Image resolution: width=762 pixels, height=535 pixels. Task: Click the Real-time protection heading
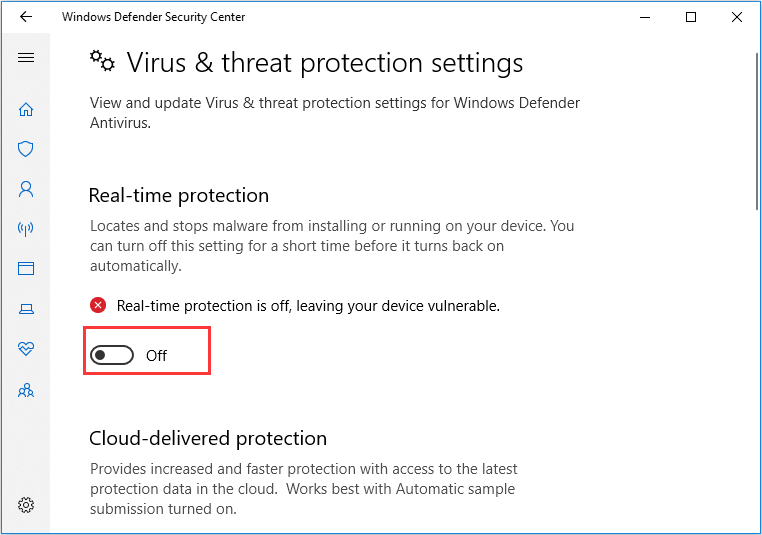pyautogui.click(x=179, y=195)
